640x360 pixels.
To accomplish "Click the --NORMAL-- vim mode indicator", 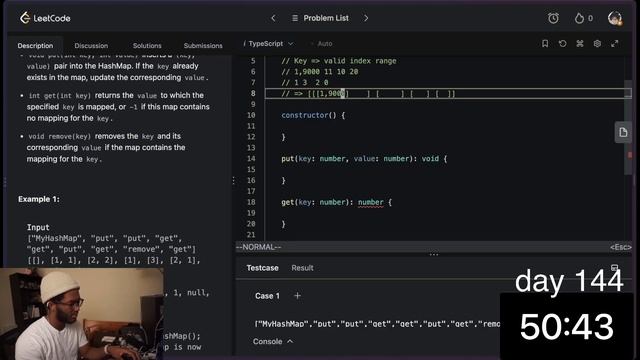I will click(x=258, y=247).
